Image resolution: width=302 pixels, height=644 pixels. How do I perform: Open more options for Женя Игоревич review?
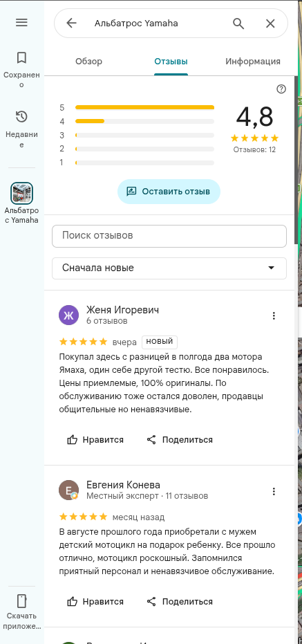point(274,315)
